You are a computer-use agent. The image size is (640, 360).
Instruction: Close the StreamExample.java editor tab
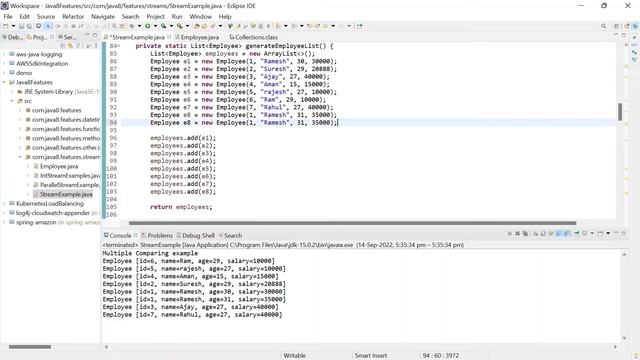(x=169, y=37)
